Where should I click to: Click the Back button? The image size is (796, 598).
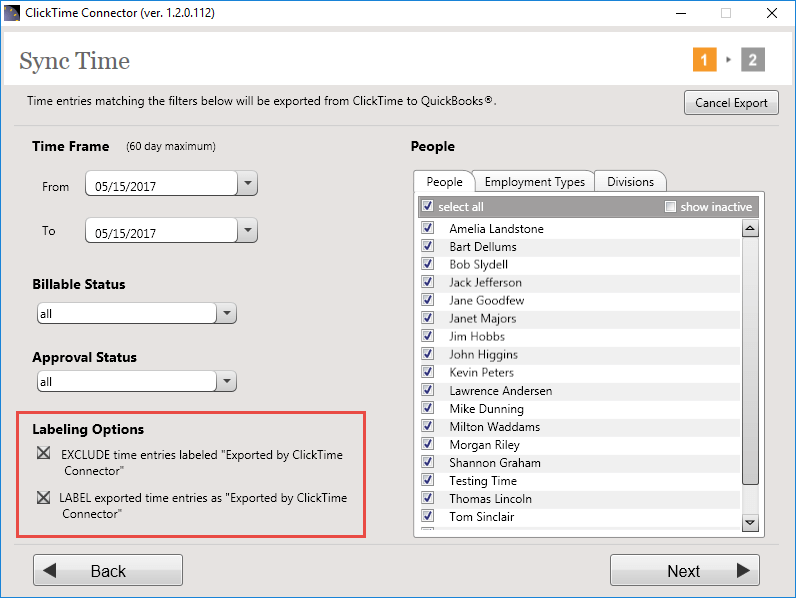108,571
